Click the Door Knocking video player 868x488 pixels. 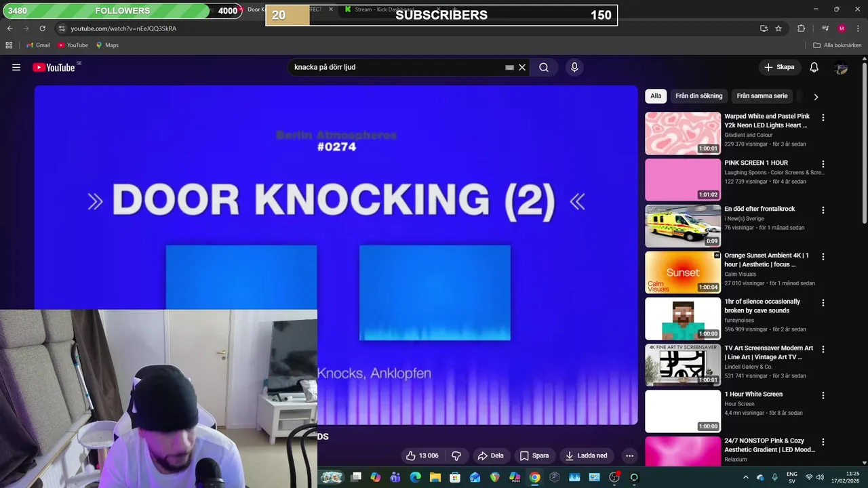click(336, 255)
